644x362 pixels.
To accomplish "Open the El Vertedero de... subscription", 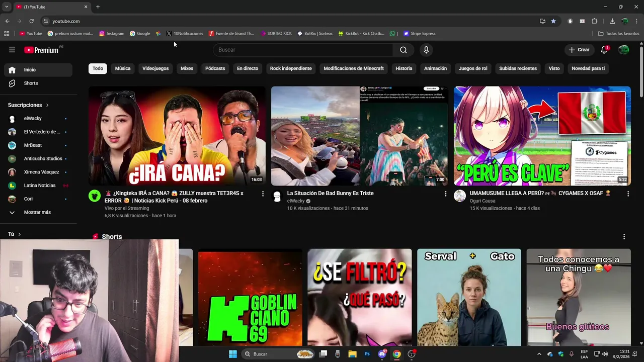I will pos(38,132).
